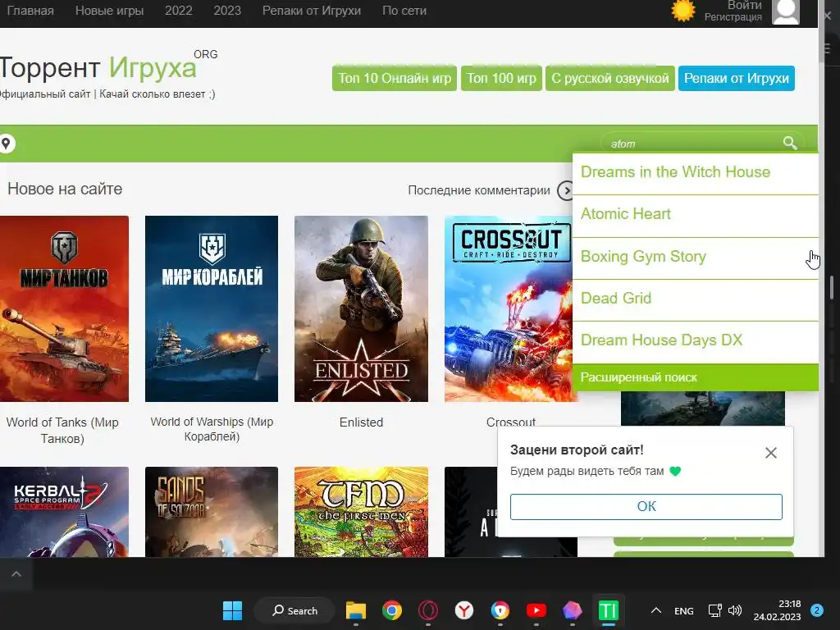Click Enlisted title text link

[361, 422]
